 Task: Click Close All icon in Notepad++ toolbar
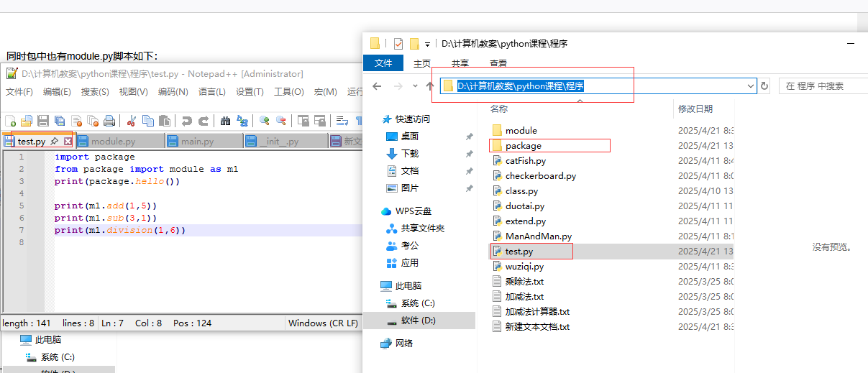coord(93,121)
